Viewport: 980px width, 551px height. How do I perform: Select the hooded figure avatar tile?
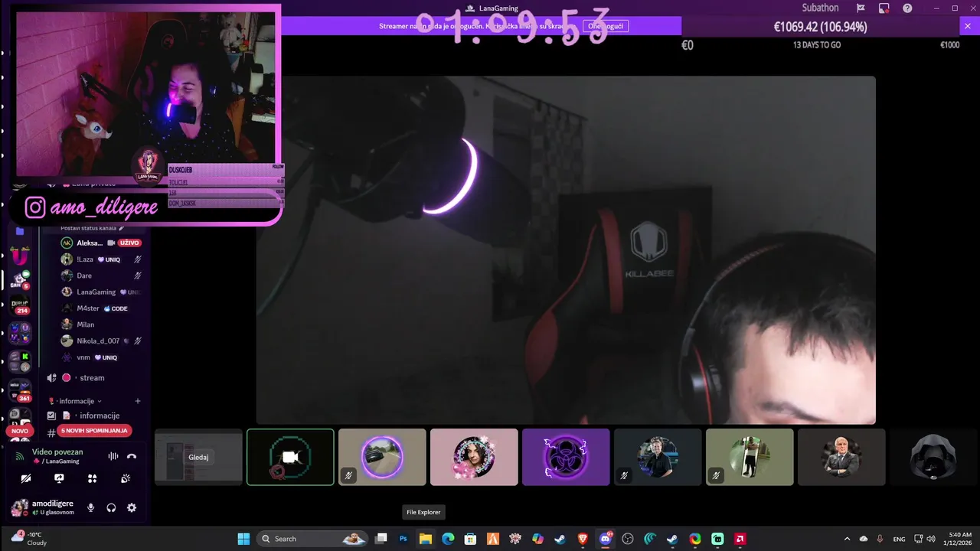(x=933, y=457)
